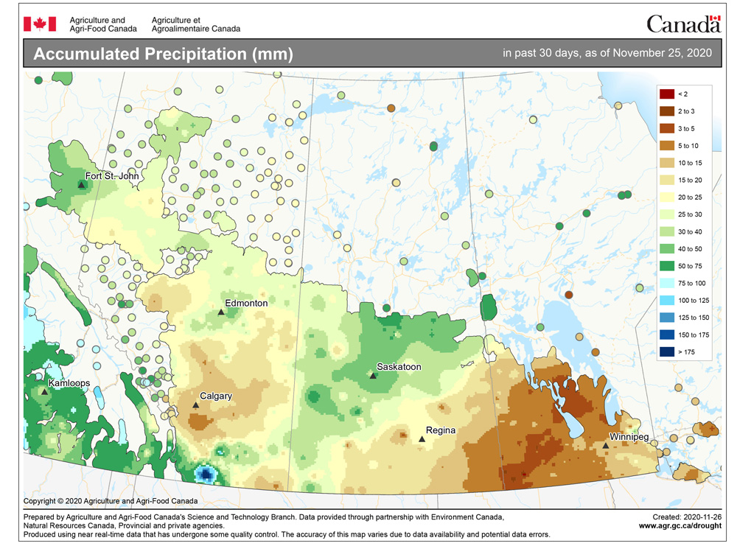Viewport: 737px width, 560px height.
Task: Pick the '100 to 125' blue legend swatch
Action: click(x=666, y=301)
